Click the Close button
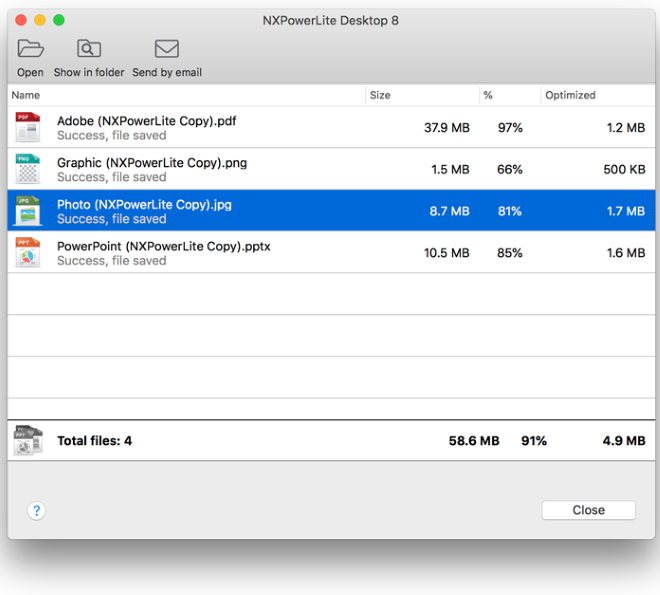 click(588, 510)
